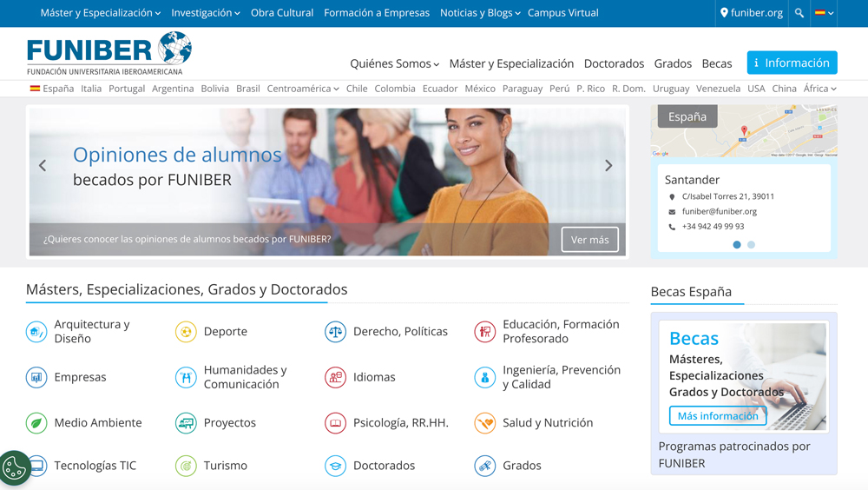Click the Arquitectura y Diseño category icon
Screen dimensions: 868x490
(36, 331)
